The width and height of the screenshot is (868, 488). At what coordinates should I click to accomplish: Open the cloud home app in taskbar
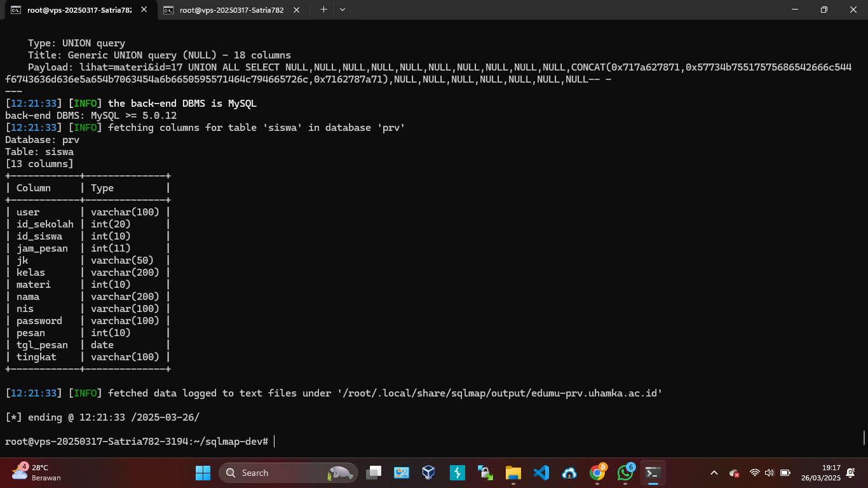[x=569, y=473]
